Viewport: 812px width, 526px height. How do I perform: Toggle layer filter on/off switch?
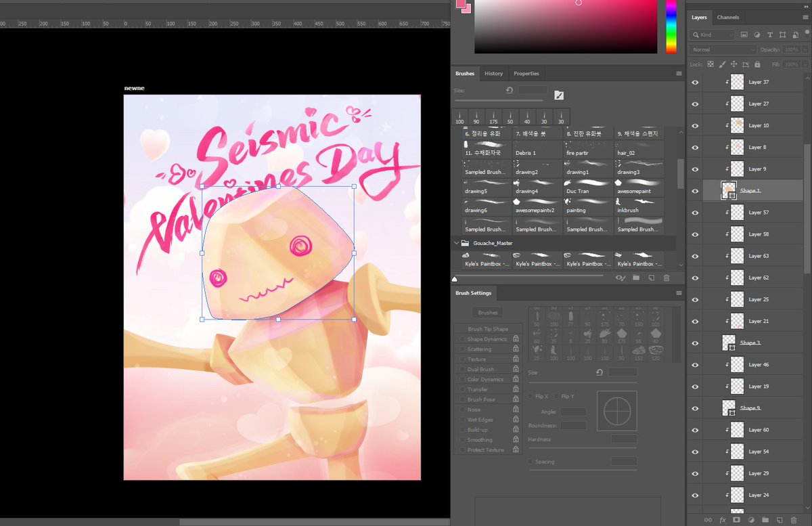[x=806, y=34]
